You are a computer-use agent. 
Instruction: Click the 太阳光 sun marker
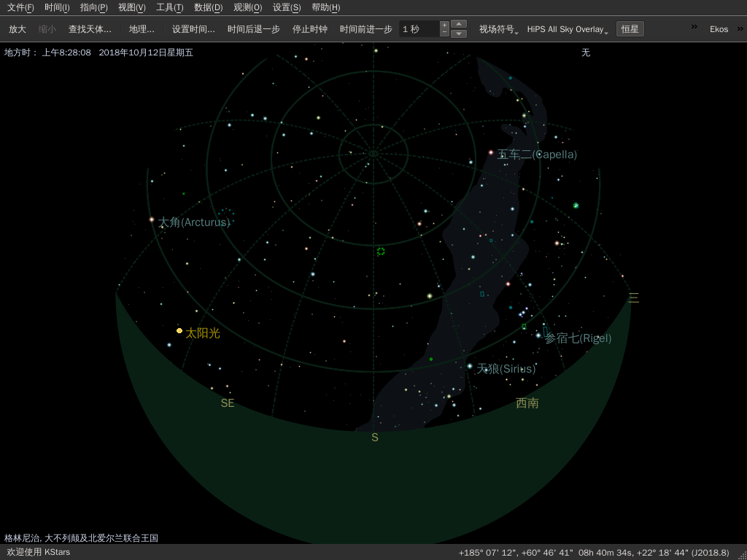click(179, 330)
